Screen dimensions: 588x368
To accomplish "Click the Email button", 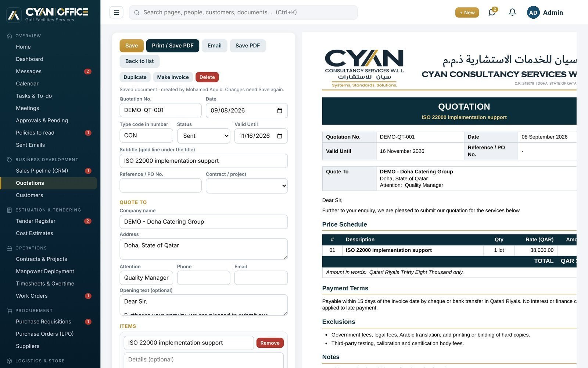I will (x=214, y=46).
